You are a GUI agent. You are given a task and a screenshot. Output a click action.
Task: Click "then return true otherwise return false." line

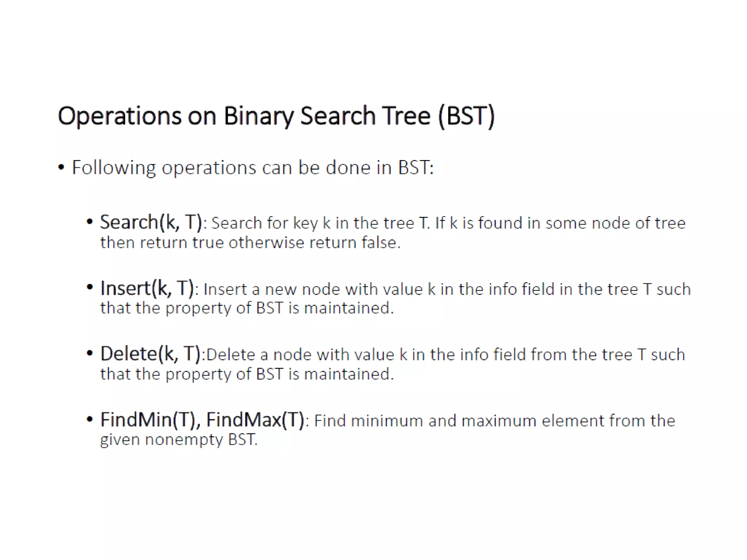[250, 242]
